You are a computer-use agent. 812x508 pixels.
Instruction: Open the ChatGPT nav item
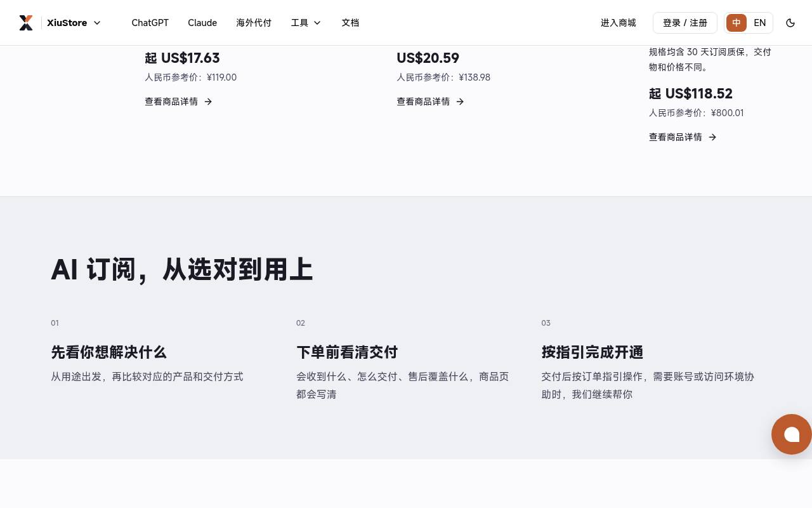pyautogui.click(x=150, y=23)
